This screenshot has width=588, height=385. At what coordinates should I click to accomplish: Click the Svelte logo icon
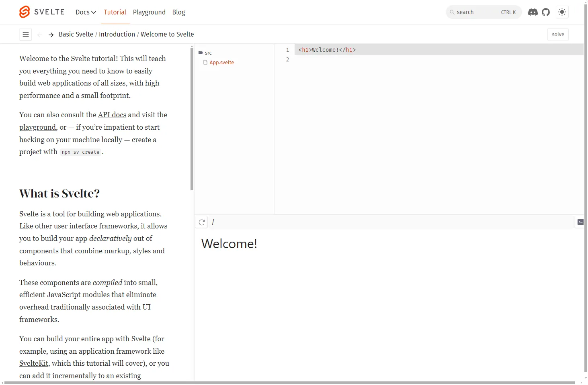[25, 12]
